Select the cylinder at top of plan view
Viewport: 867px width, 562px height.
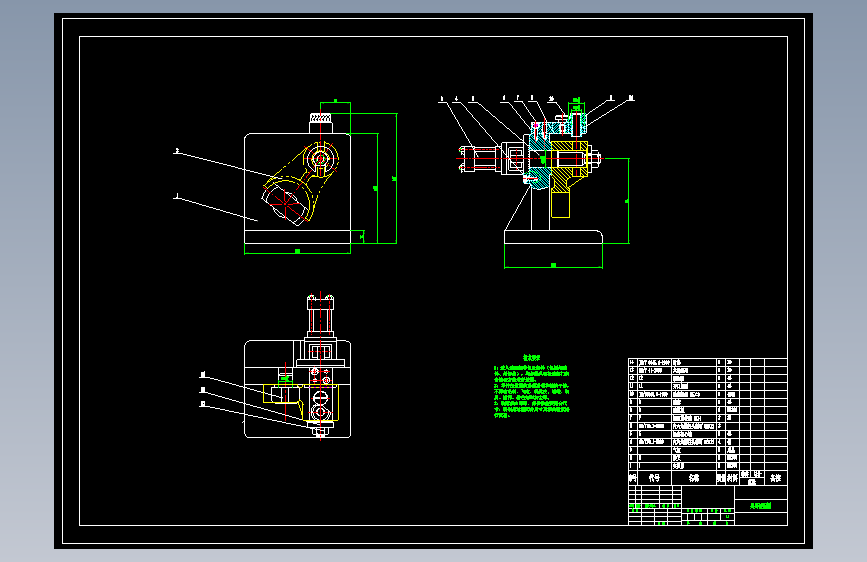321,315
